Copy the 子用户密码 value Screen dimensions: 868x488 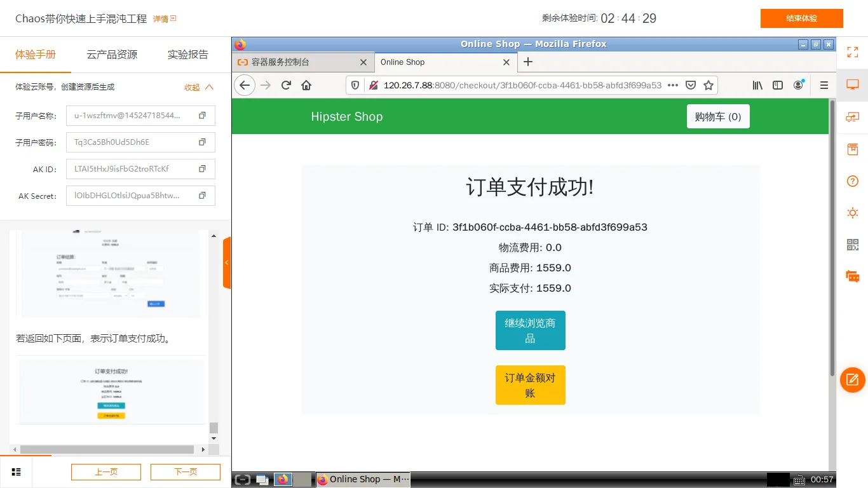[202, 142]
